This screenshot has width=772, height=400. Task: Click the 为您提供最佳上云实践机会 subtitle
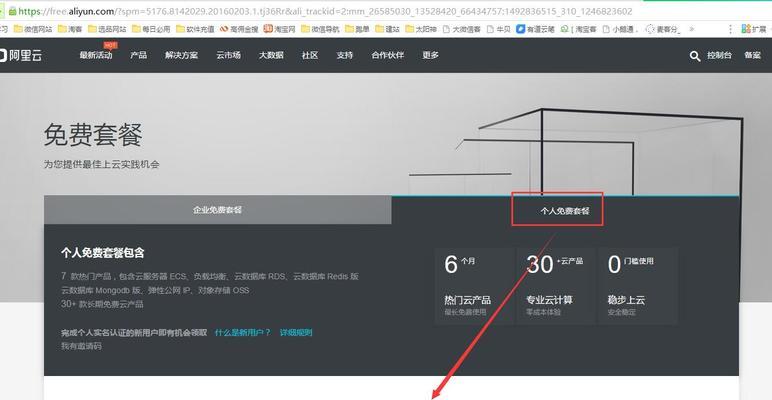101,165
